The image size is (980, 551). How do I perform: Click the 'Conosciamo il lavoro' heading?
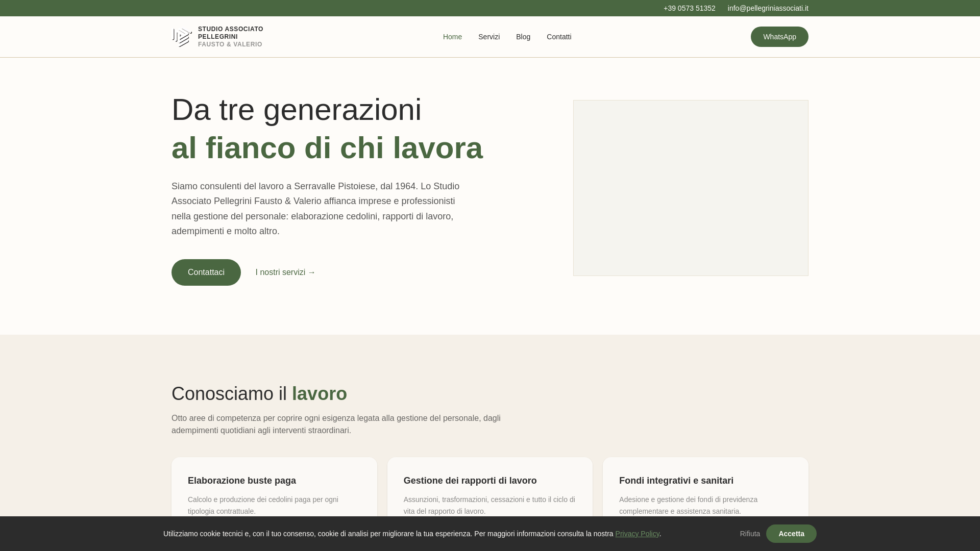click(x=259, y=394)
